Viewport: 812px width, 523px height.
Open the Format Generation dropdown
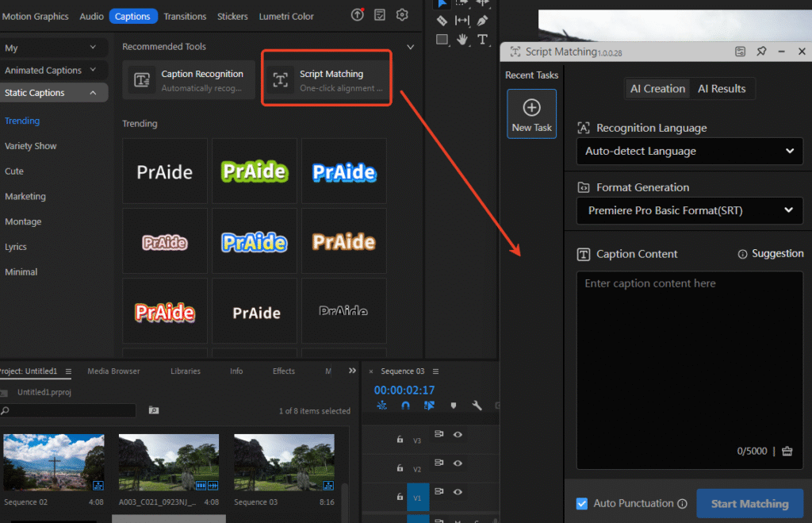pyautogui.click(x=688, y=210)
